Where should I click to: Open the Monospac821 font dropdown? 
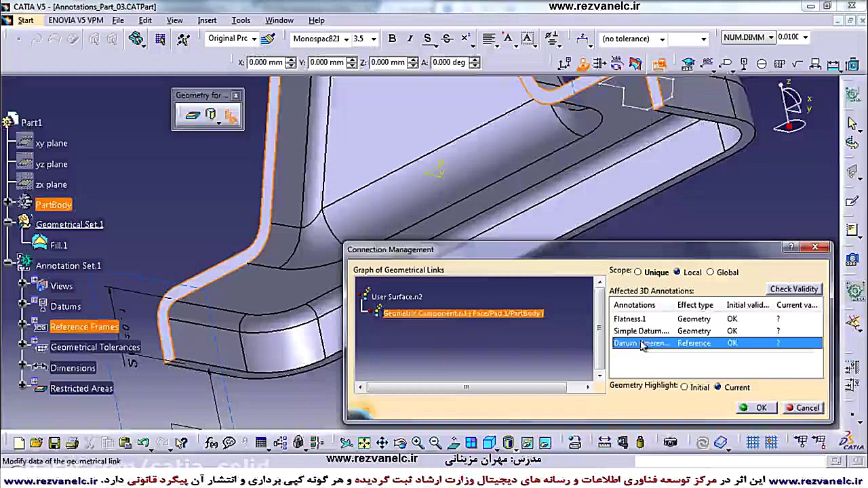[346, 39]
